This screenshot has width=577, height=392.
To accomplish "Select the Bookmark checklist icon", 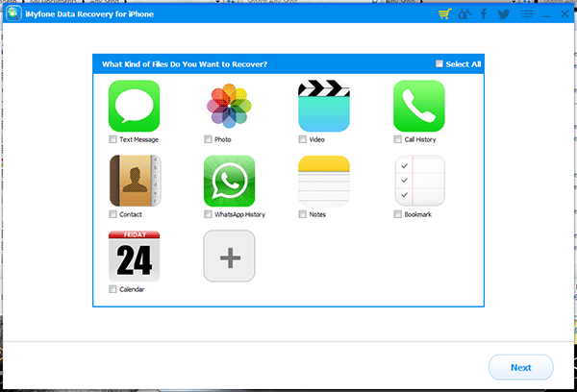I will point(420,181).
